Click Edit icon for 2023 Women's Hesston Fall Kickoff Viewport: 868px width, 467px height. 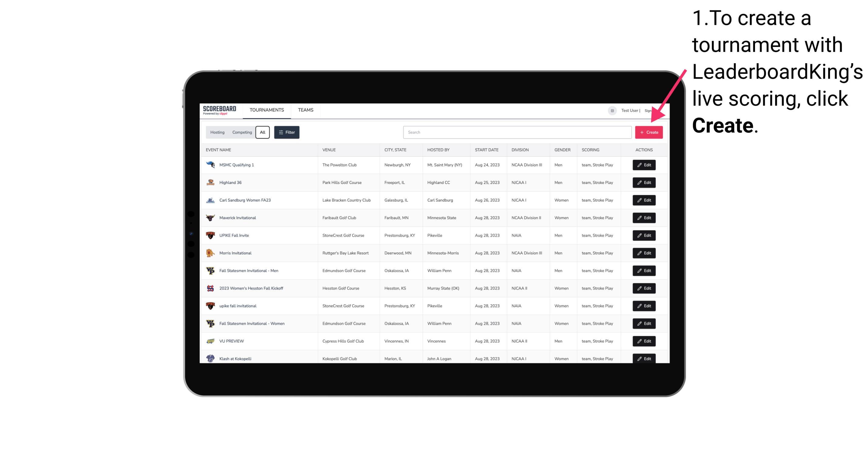coord(644,288)
